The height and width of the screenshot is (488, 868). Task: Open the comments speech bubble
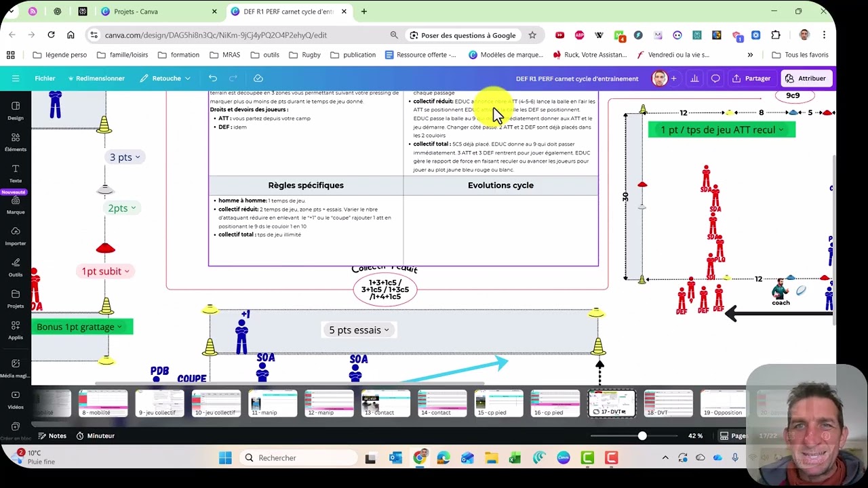click(715, 79)
